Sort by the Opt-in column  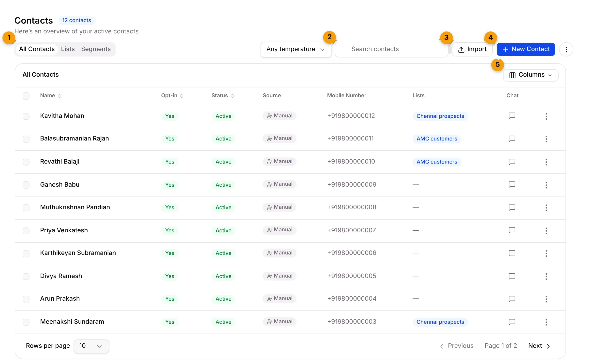172,96
